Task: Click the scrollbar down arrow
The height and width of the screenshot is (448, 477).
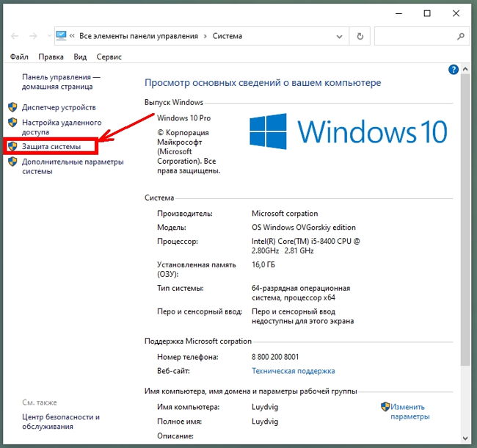Action: pos(465,438)
